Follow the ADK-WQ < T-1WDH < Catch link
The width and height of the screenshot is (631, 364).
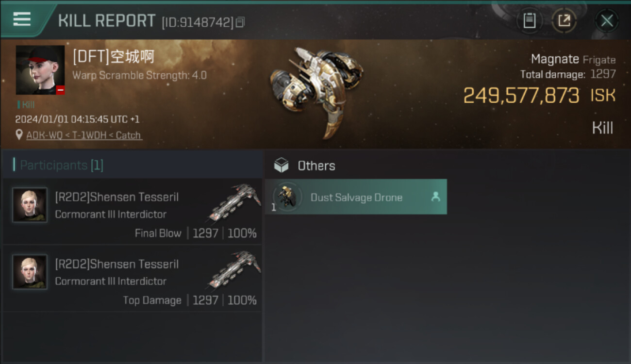(x=84, y=135)
